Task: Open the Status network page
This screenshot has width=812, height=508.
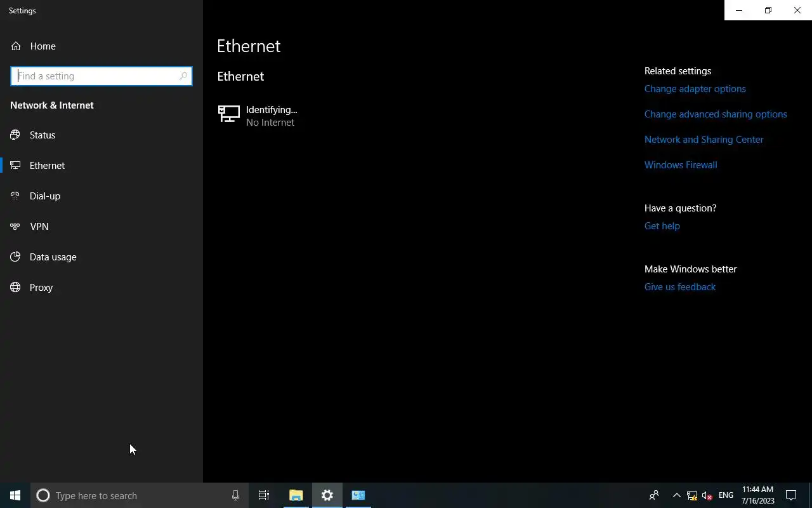Action: (x=101, y=135)
